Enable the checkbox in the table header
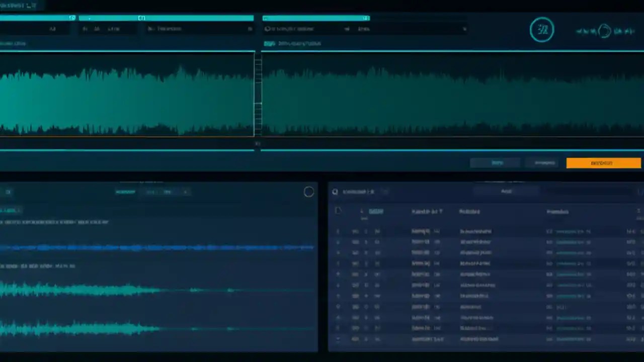Screen dimensions: 644x362 tap(338, 212)
